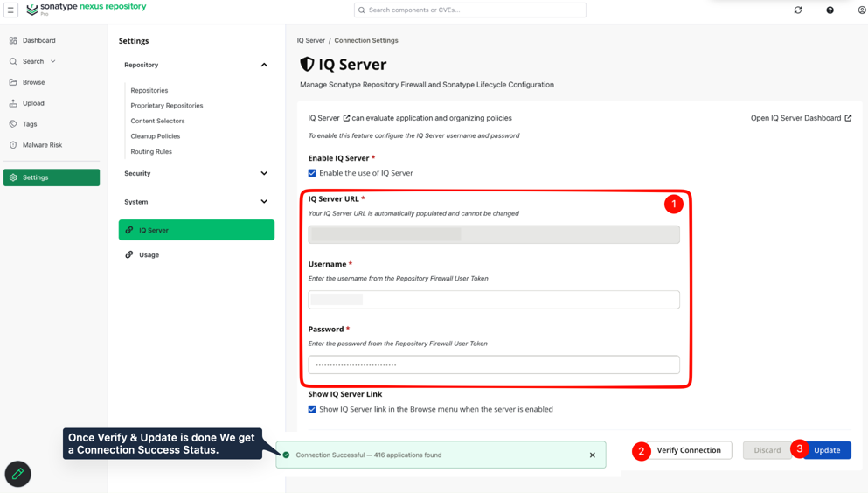Click the Settings gear icon
868x493 pixels.
tap(13, 177)
